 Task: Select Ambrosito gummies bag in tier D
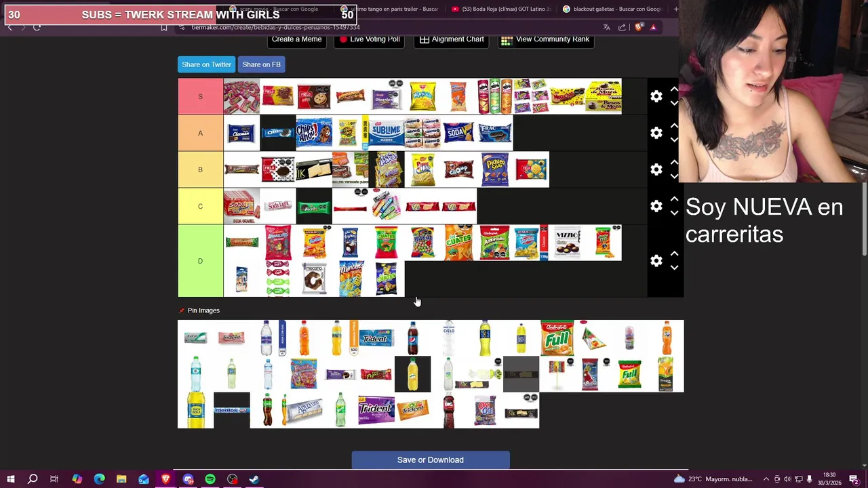point(495,243)
